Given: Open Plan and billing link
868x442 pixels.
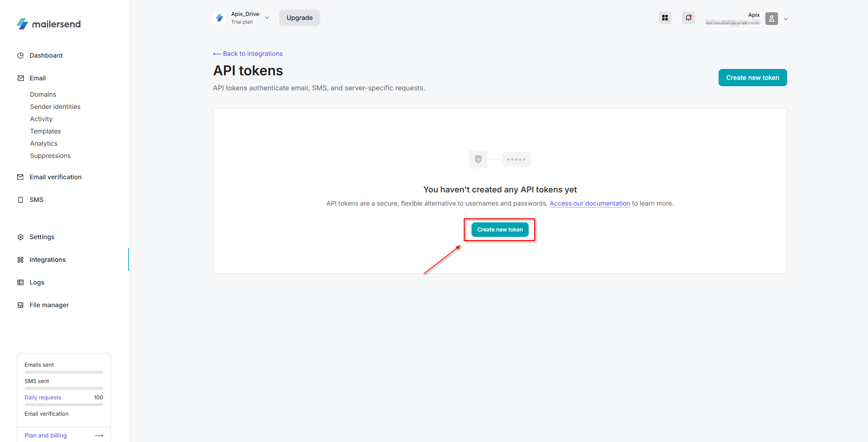Looking at the screenshot, I should click(x=45, y=436).
